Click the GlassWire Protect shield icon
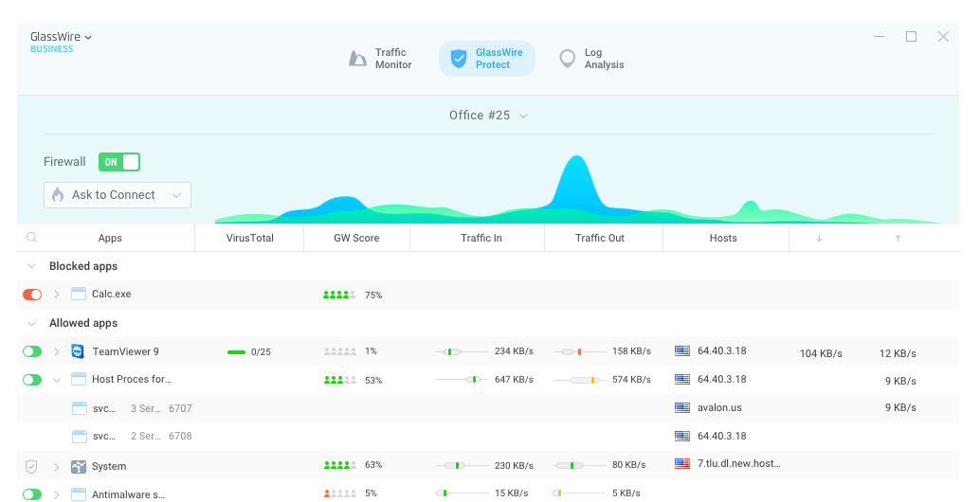 click(459, 59)
